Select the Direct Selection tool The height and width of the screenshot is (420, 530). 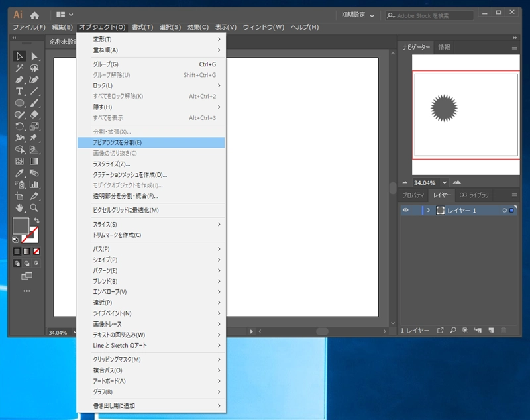34,56
